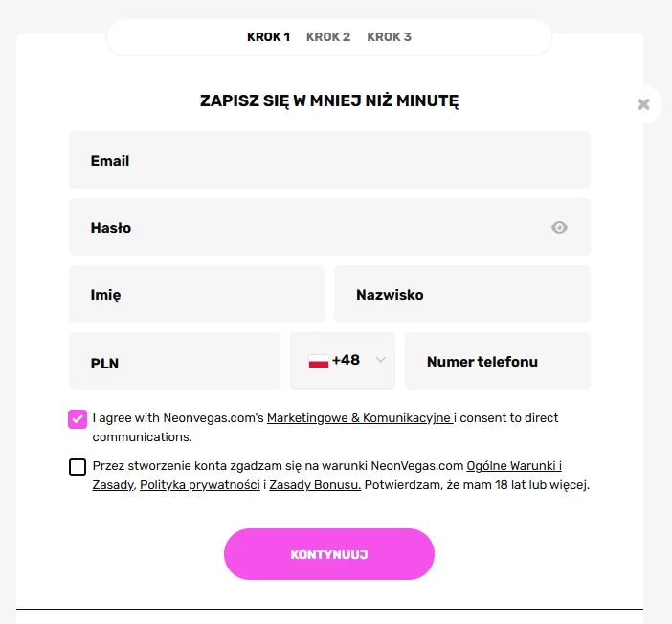This screenshot has width=672, height=624.
Task: Open the Marketingowe & Komunikacyjne link
Action: tap(359, 418)
